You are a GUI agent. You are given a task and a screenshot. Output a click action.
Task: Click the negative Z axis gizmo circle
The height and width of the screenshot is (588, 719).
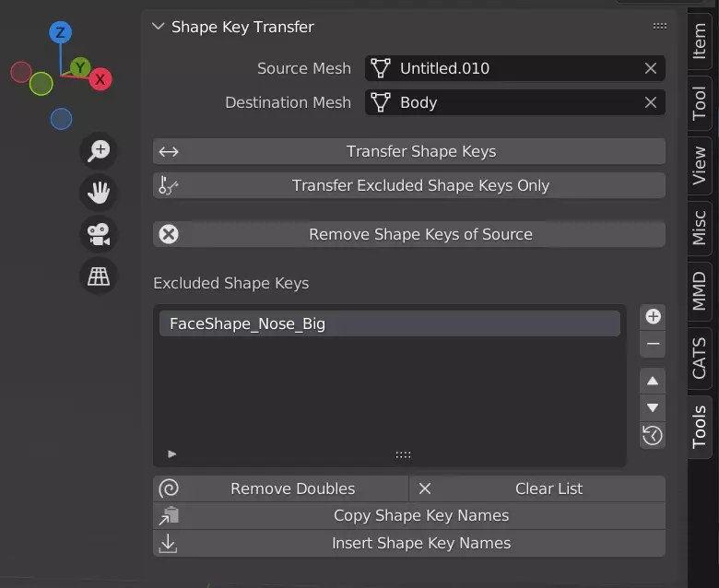[x=61, y=119]
